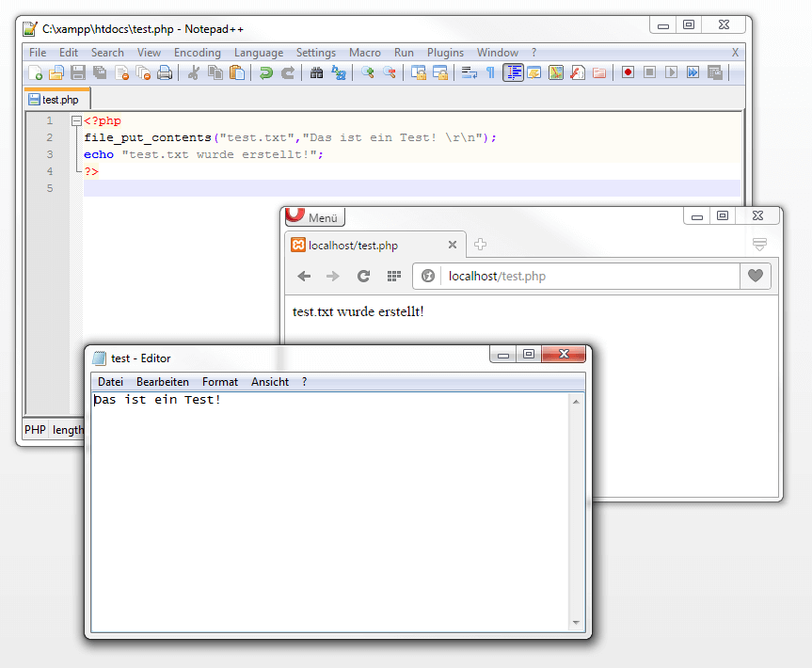The width and height of the screenshot is (812, 668).
Task: Run macro multiple times icon
Action: [693, 72]
